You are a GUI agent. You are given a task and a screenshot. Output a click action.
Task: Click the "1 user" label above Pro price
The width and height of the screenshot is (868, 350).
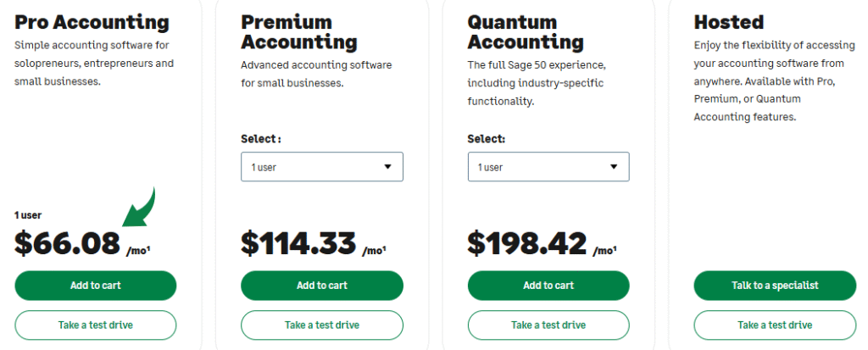click(x=28, y=215)
